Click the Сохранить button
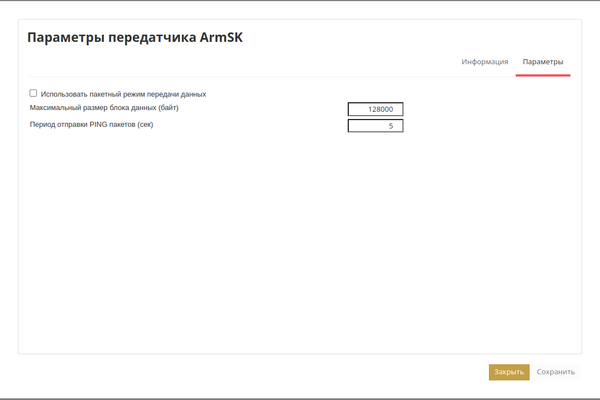This screenshot has height=400, width=600. pyautogui.click(x=555, y=372)
